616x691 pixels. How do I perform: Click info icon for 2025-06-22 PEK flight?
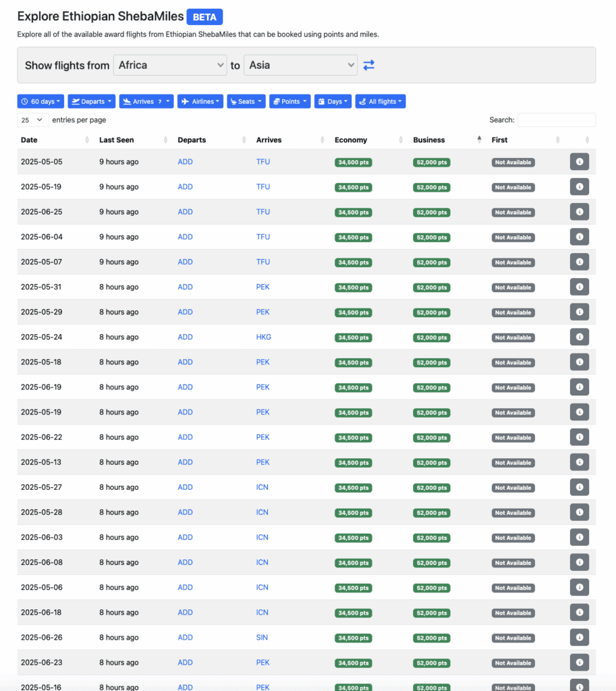pyautogui.click(x=579, y=437)
